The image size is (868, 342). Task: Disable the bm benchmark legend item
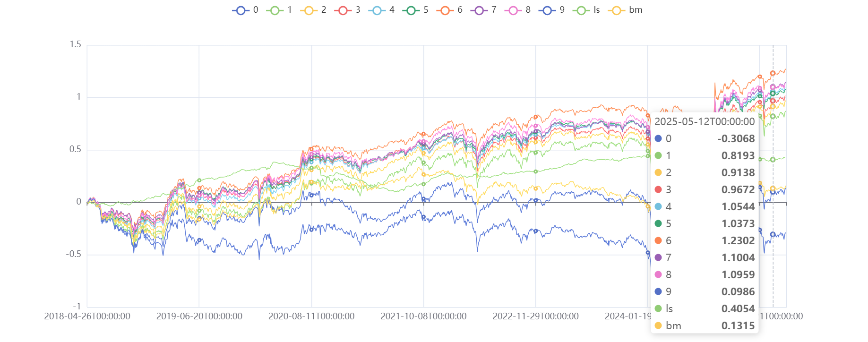[x=617, y=10]
